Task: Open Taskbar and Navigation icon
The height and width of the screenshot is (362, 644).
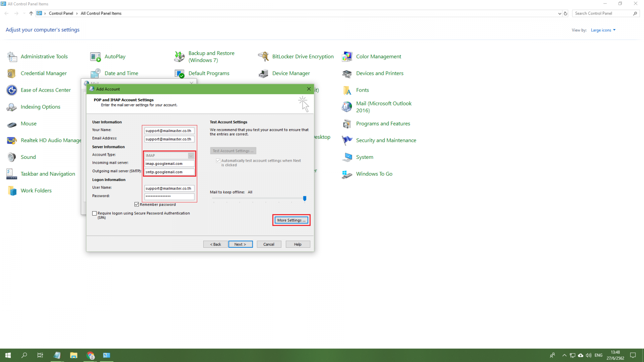Action: (x=12, y=174)
